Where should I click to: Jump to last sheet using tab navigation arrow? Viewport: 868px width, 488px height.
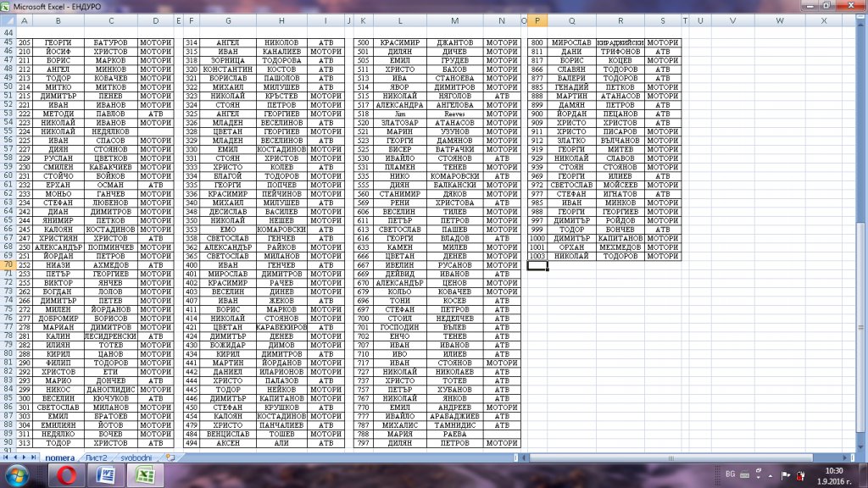click(33, 457)
